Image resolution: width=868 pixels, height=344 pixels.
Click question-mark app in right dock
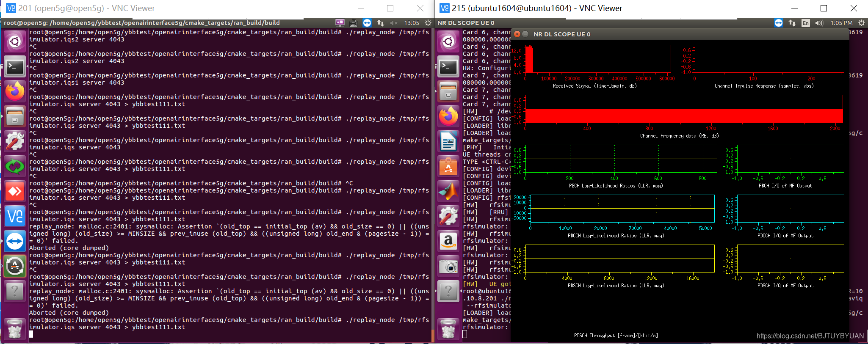click(448, 291)
